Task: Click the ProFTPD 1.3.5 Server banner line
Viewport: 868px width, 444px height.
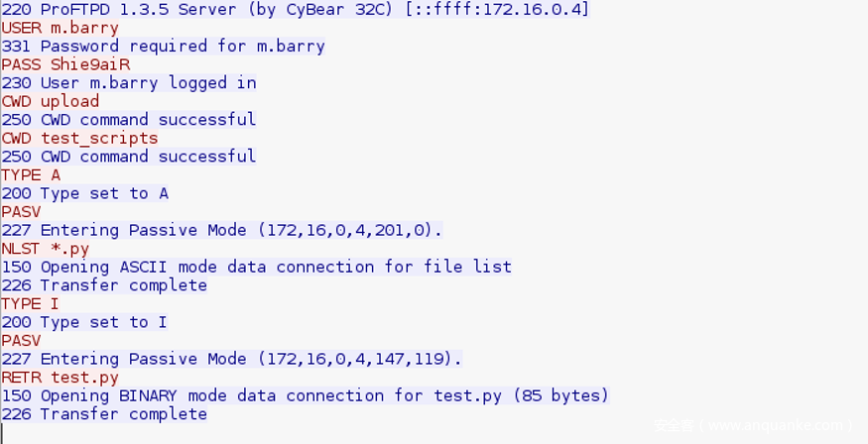Action: (x=295, y=10)
